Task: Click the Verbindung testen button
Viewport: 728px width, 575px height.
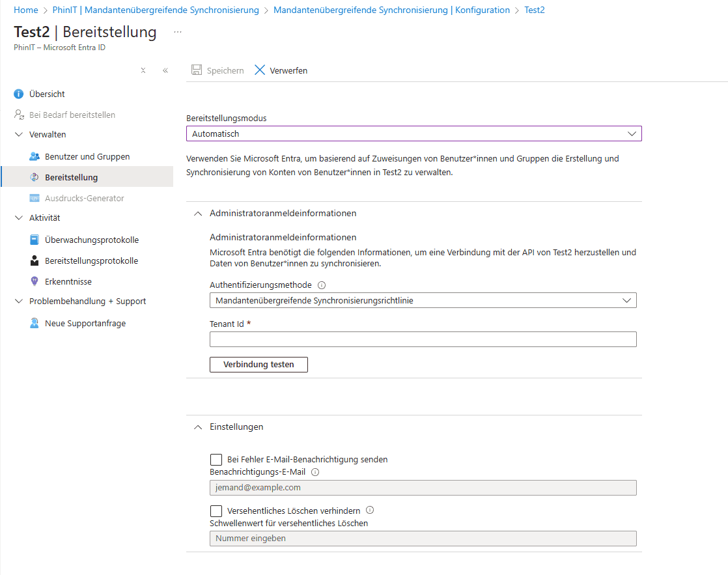Action: [x=259, y=365]
